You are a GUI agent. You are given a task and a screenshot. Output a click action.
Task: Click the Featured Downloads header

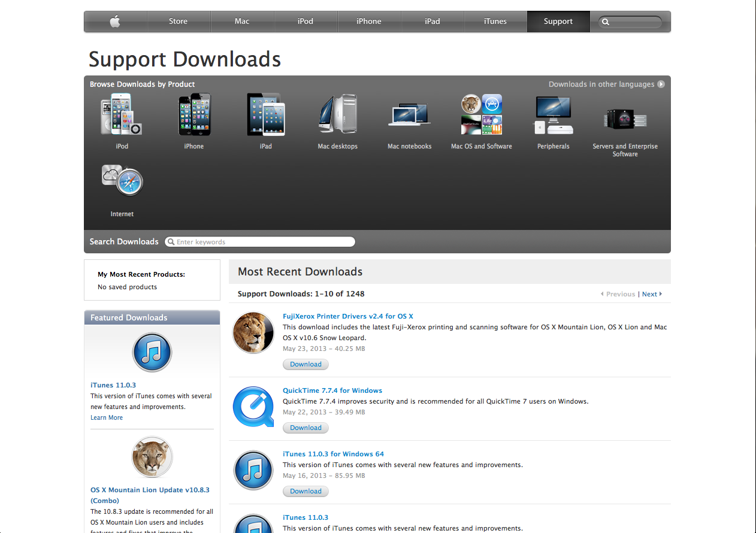[x=152, y=317]
